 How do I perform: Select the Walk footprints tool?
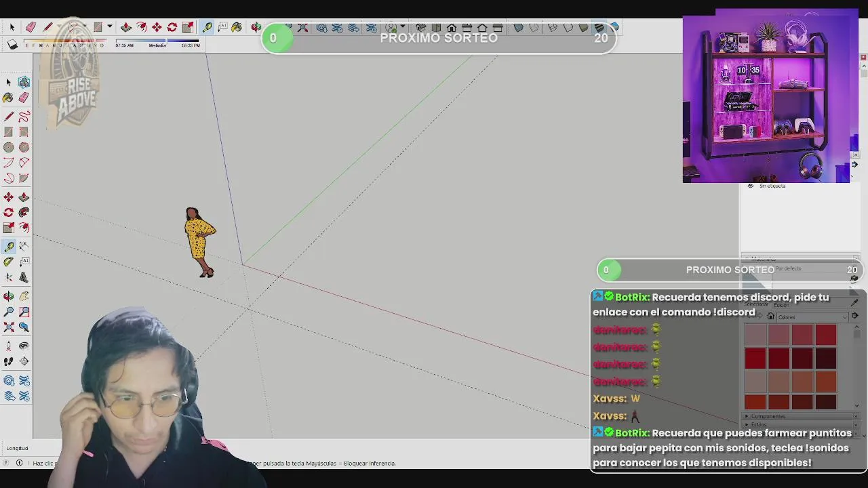8,362
